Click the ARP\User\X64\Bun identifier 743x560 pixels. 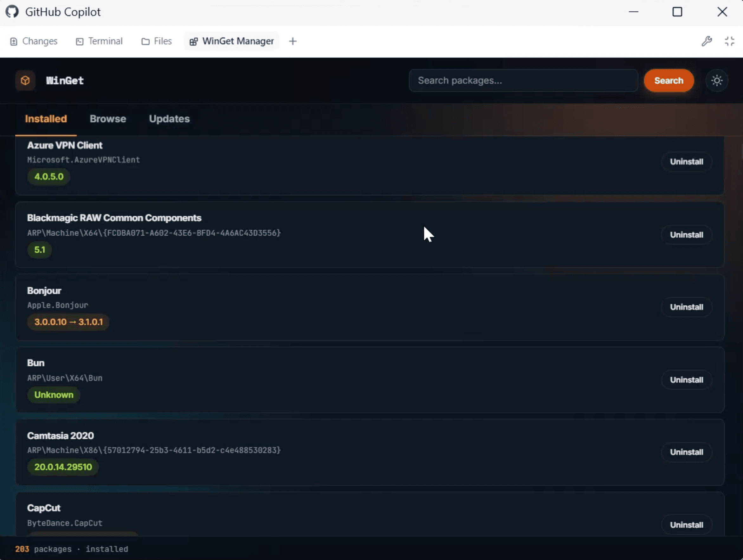pos(64,378)
